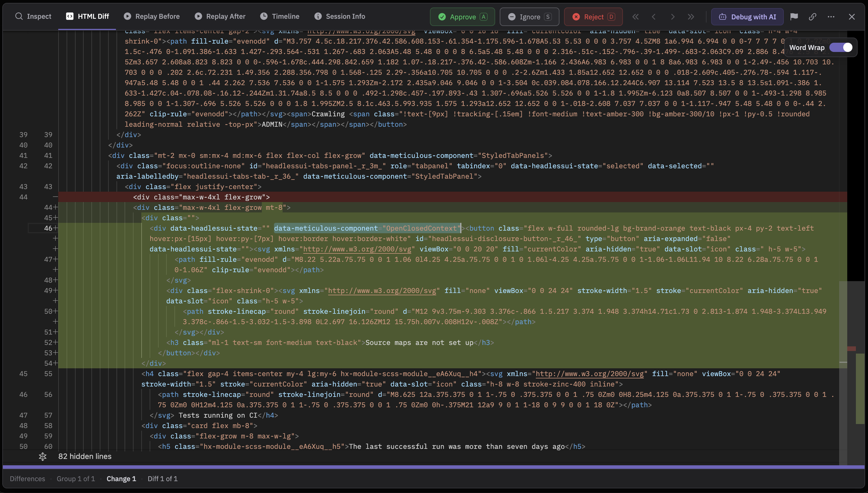The height and width of the screenshot is (493, 868).
Task: Open w3.org svg link on line 46
Action: coord(357,249)
